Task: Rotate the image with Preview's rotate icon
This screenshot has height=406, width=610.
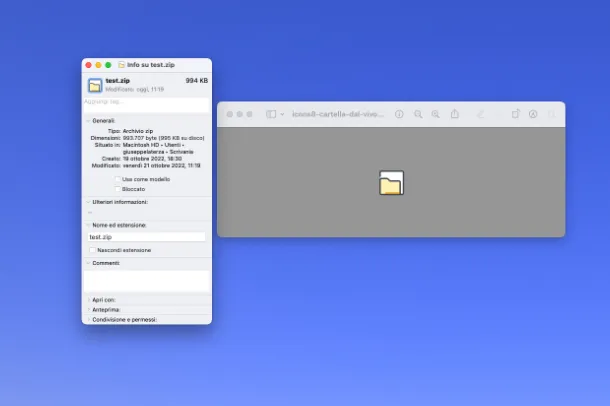Action: (x=515, y=114)
